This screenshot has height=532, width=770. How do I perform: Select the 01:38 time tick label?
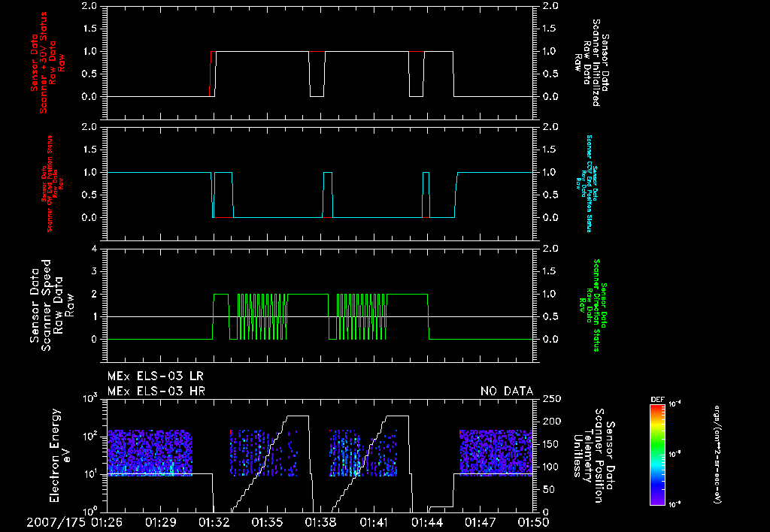coord(320,522)
